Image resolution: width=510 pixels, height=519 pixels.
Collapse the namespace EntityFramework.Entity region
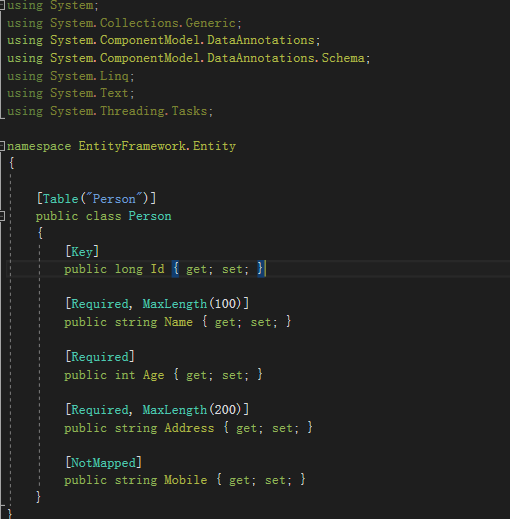tap(2, 146)
